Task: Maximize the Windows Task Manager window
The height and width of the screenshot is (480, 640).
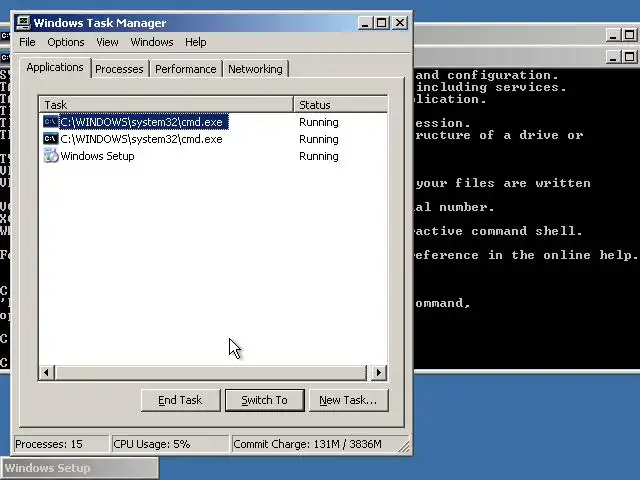Action: point(382,23)
